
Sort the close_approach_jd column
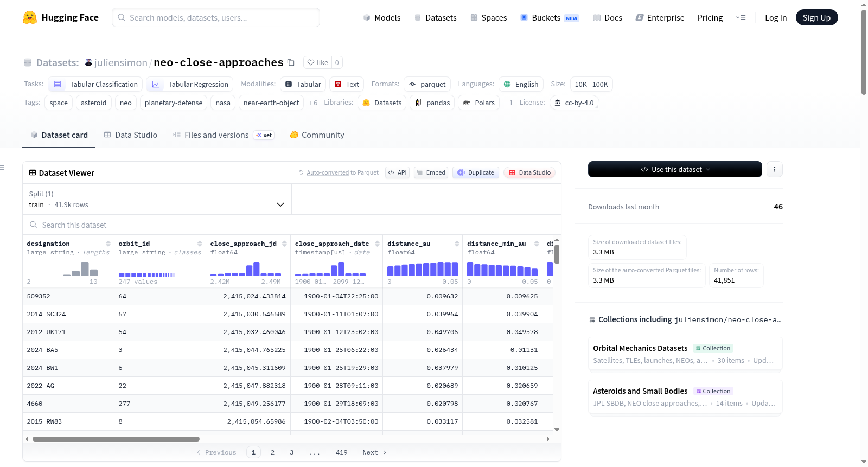(x=284, y=244)
